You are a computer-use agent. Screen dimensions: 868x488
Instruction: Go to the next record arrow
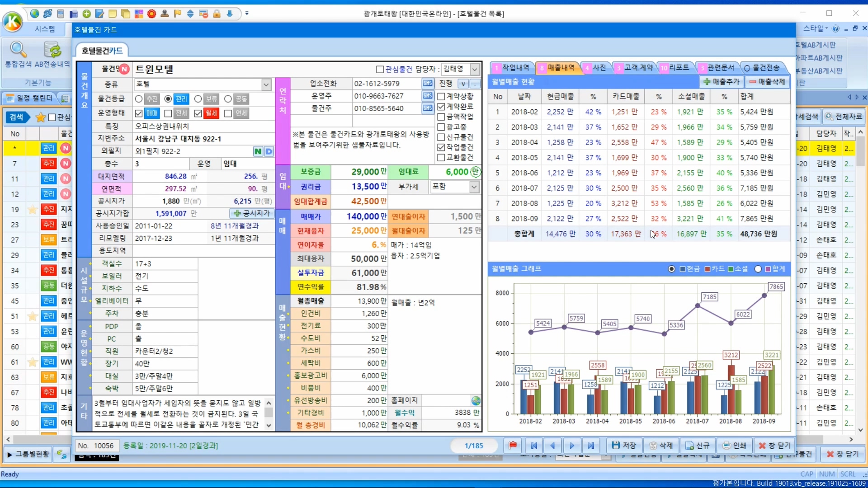[x=572, y=446]
